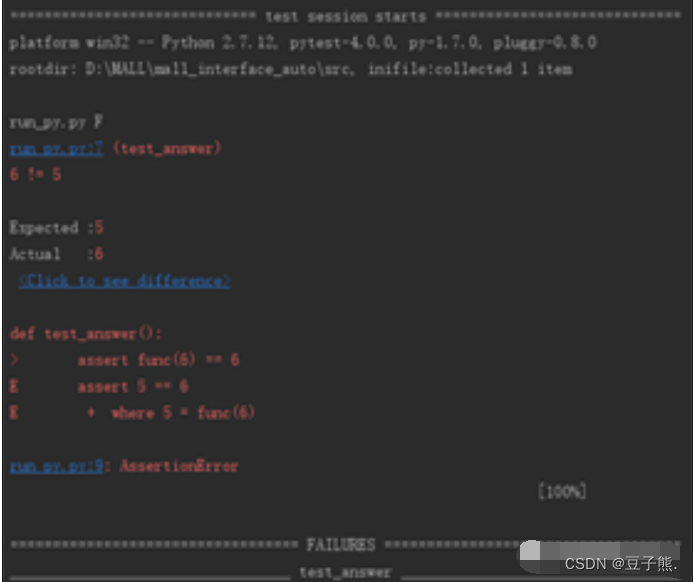693x582 pixels.
Task: Click the '>' failing line marker
Action: click(14, 360)
